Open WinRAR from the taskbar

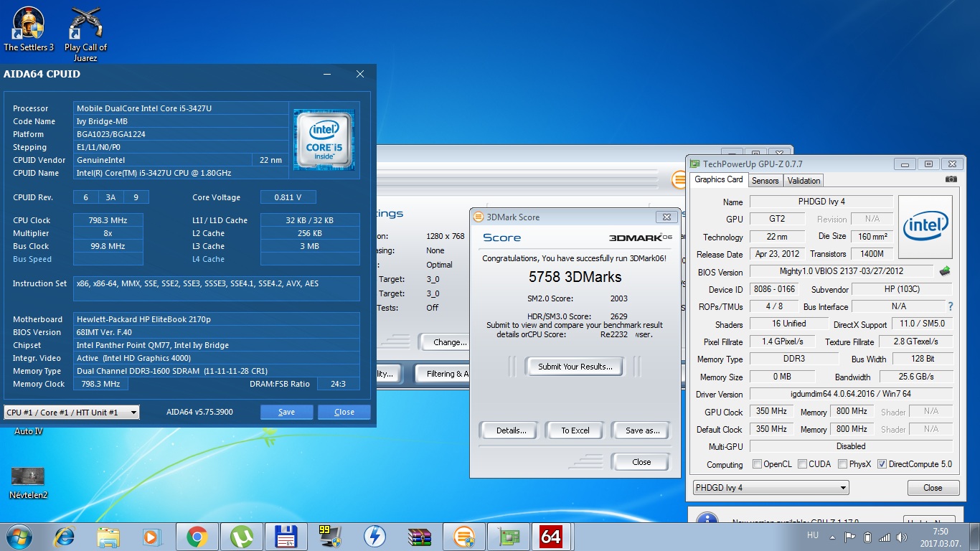tap(419, 537)
